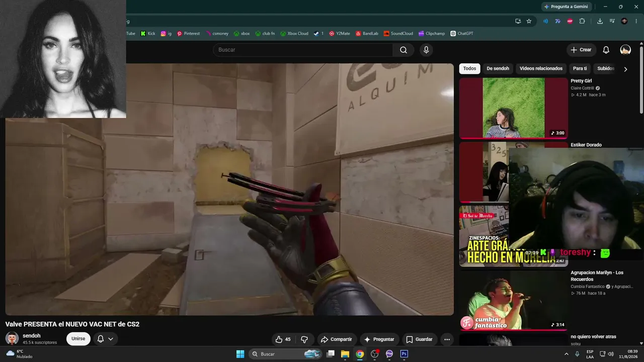Viewport: 644px width, 362px height.
Task: Open the Pretty Girl video thumbnail
Action: pos(513,108)
